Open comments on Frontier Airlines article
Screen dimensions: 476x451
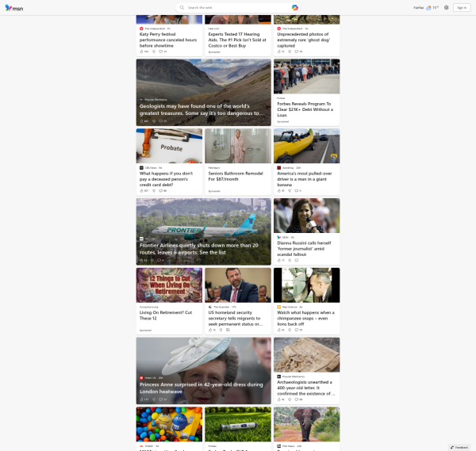tap(159, 260)
